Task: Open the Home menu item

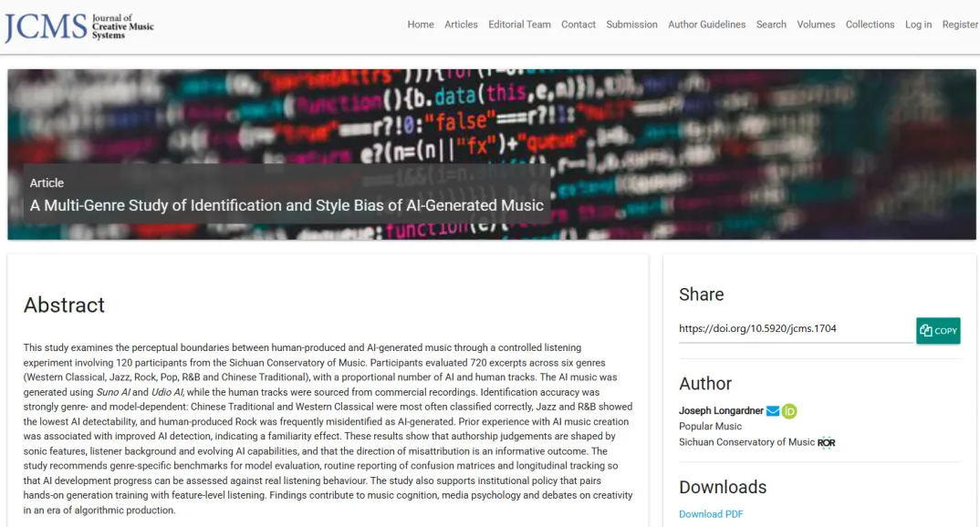Action: point(421,25)
